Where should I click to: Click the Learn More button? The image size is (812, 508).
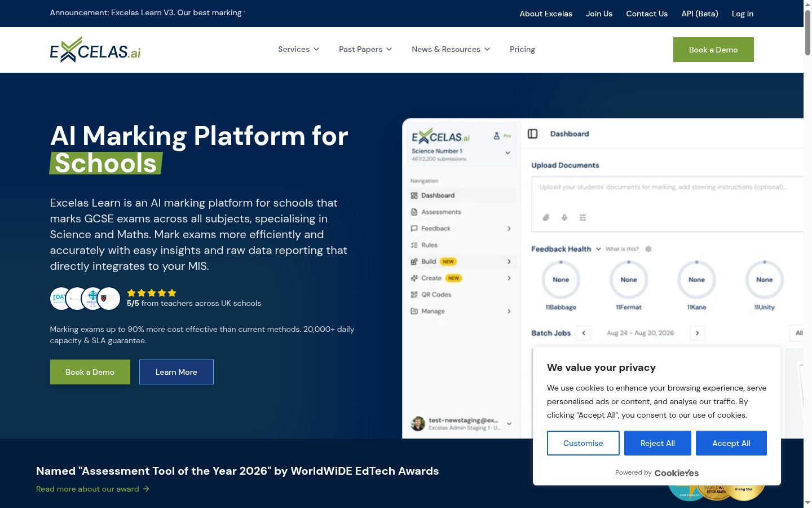pos(176,372)
